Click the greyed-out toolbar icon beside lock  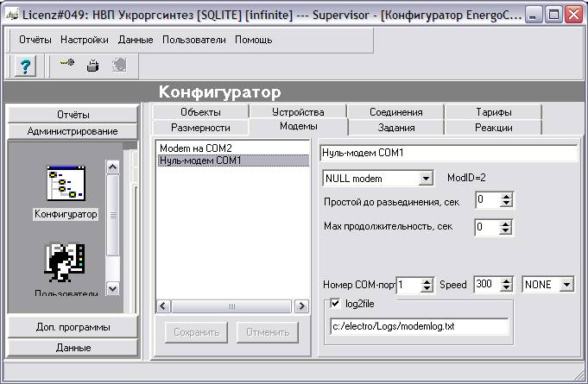pos(119,65)
